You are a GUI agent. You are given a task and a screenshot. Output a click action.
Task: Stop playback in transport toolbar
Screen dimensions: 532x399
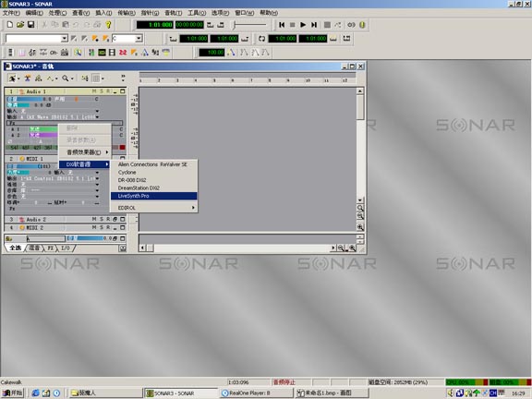coord(292,25)
